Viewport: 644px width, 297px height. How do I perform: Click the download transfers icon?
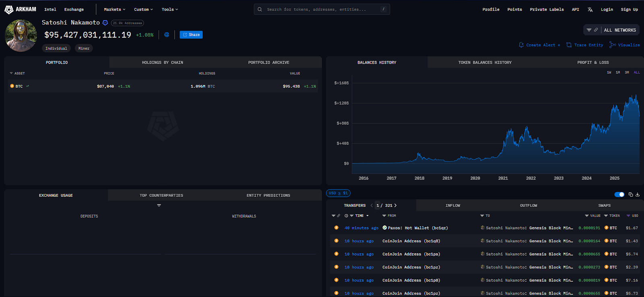tap(638, 194)
